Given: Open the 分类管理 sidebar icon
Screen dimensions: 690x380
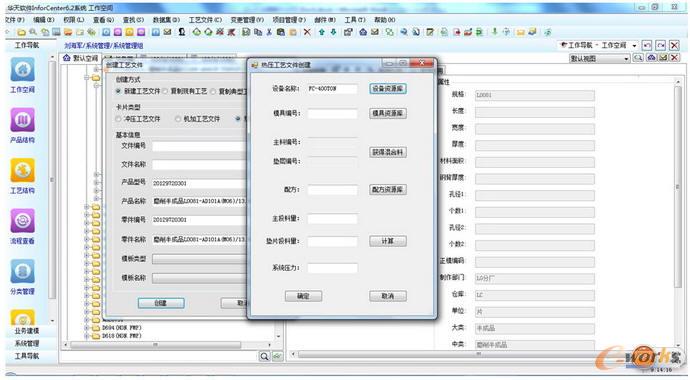Looking at the screenshot, I should pyautogui.click(x=22, y=271).
